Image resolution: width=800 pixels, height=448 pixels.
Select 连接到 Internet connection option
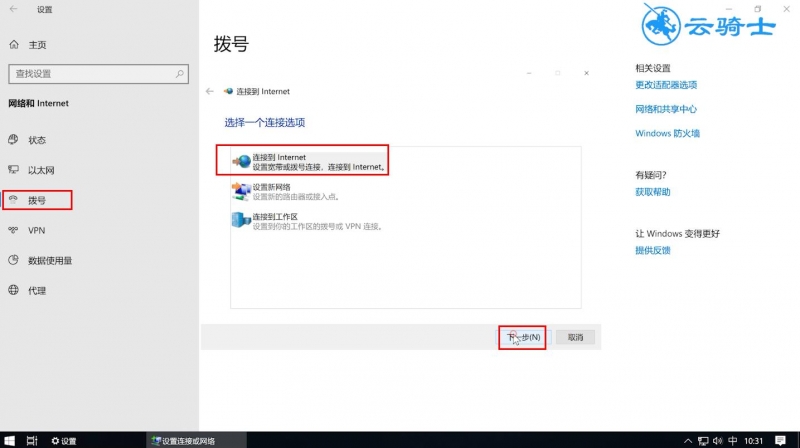coord(309,162)
